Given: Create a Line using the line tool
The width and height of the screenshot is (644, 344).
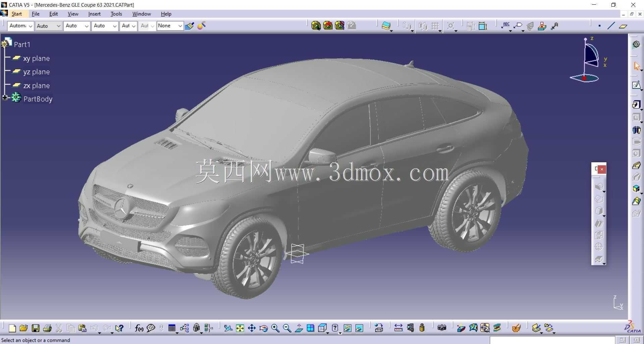Looking at the screenshot, I should point(611,26).
